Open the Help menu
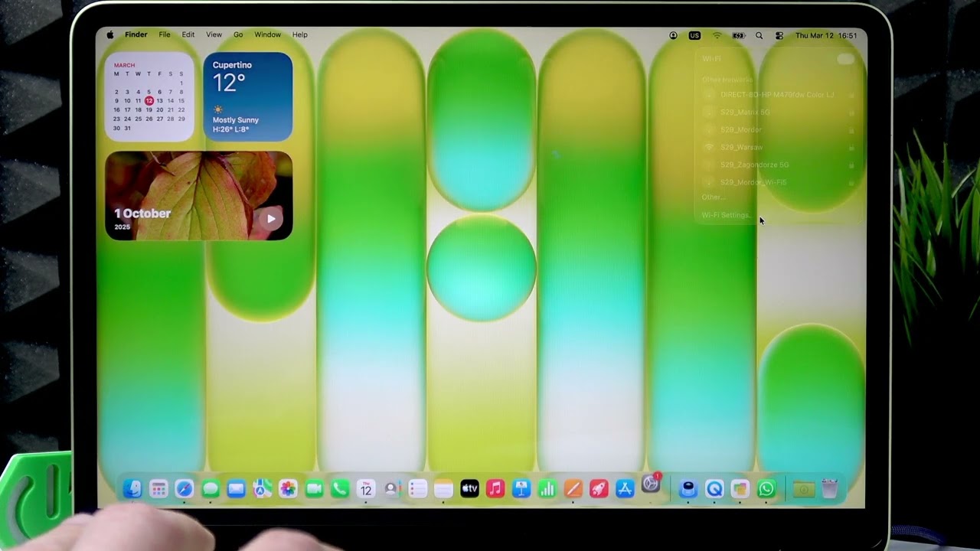Image resolution: width=980 pixels, height=551 pixels. pyautogui.click(x=300, y=34)
